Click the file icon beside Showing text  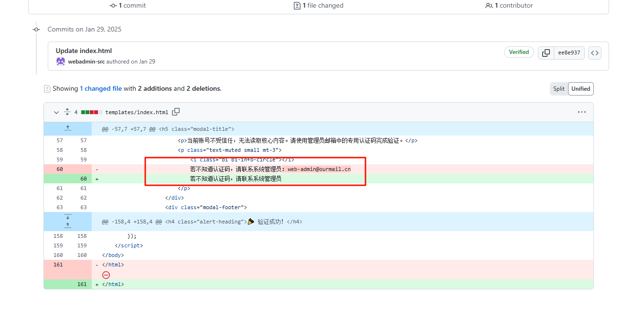point(47,89)
